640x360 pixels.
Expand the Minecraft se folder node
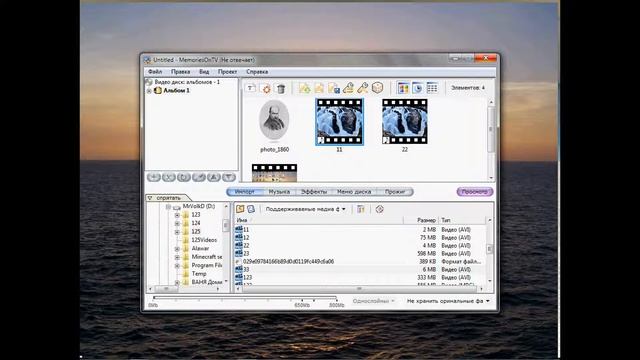177,257
